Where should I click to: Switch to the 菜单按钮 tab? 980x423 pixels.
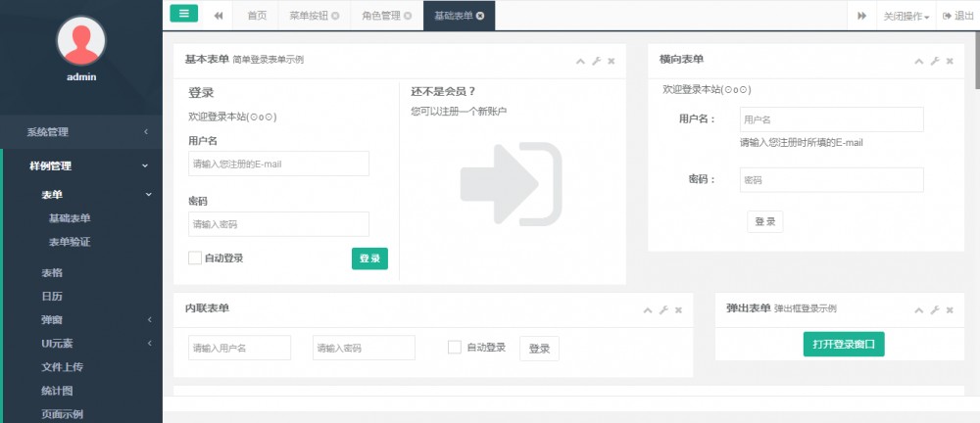[x=308, y=17]
